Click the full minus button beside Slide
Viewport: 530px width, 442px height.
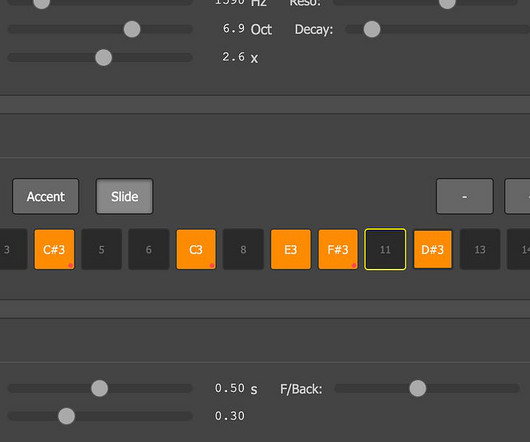[465, 196]
